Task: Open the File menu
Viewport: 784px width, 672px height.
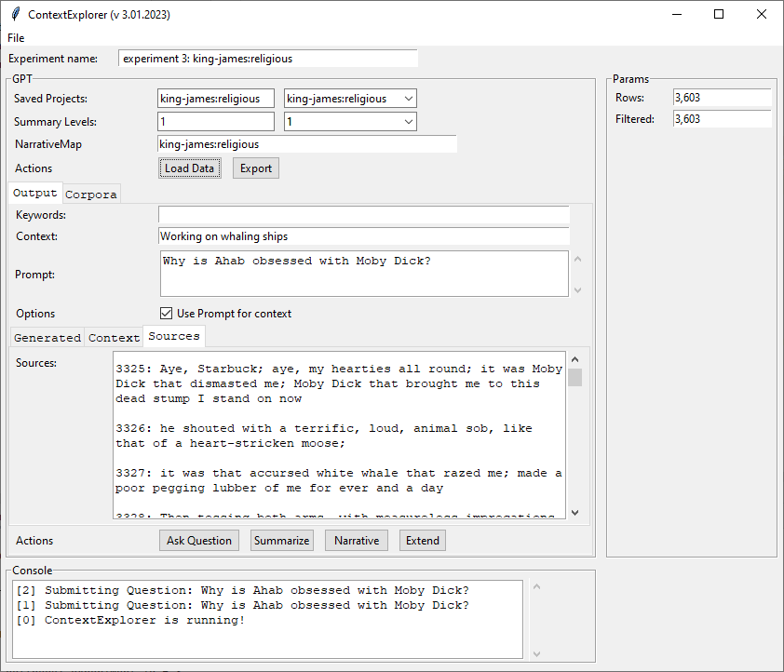Action: (x=16, y=38)
